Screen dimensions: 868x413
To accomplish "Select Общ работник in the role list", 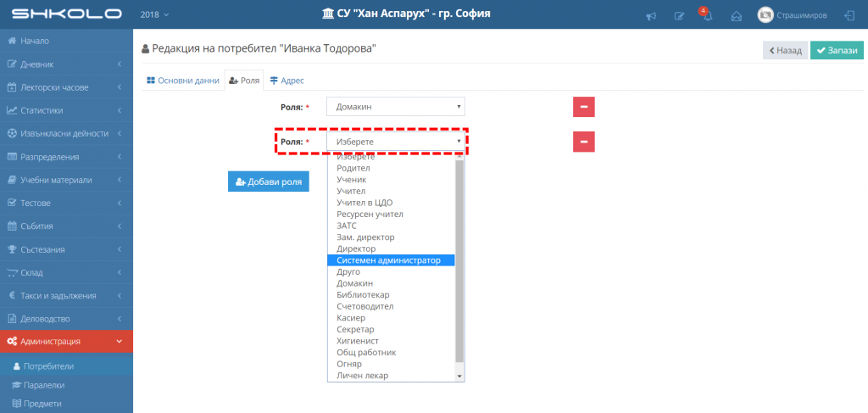I will pos(391,352).
